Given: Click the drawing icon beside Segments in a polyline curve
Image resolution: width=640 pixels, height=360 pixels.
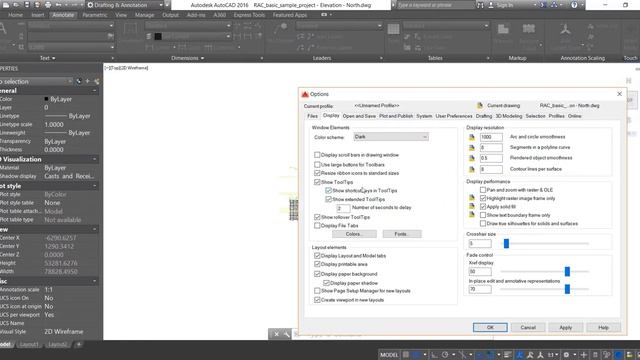Looking at the screenshot, I should tap(472, 147).
